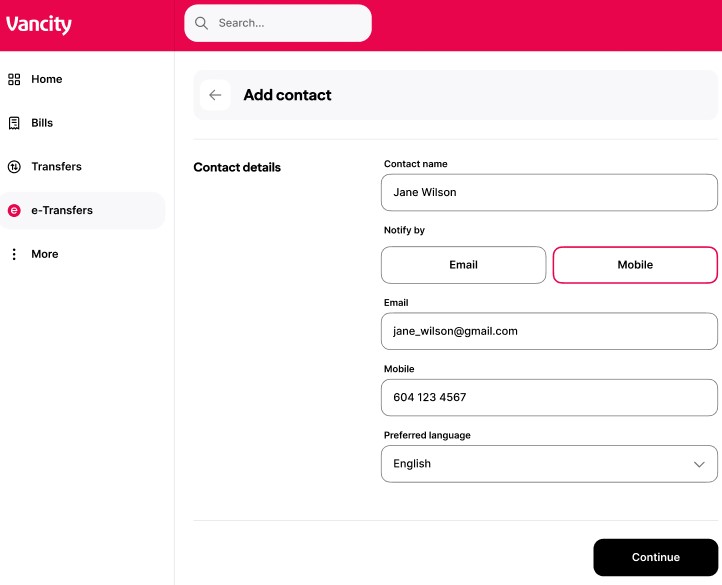Click the Home grid icon
The width and height of the screenshot is (722, 585).
[14, 79]
